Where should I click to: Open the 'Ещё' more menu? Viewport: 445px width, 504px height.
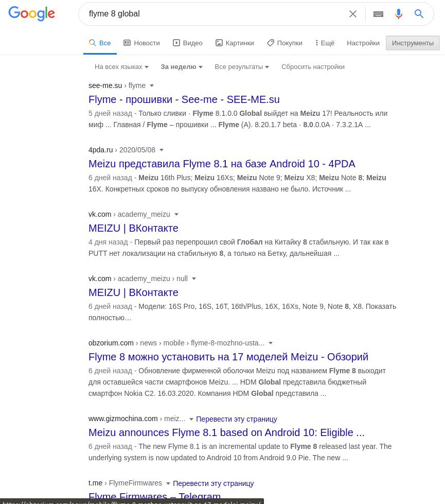[325, 43]
